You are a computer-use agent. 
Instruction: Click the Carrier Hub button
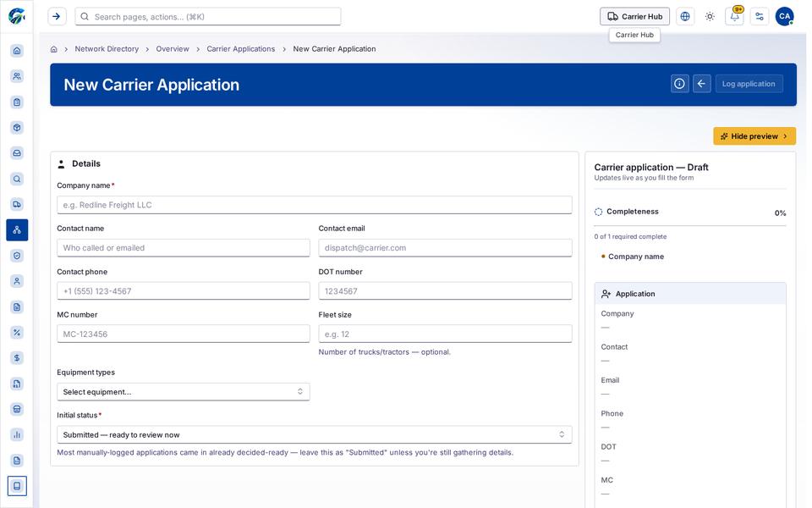(x=634, y=16)
